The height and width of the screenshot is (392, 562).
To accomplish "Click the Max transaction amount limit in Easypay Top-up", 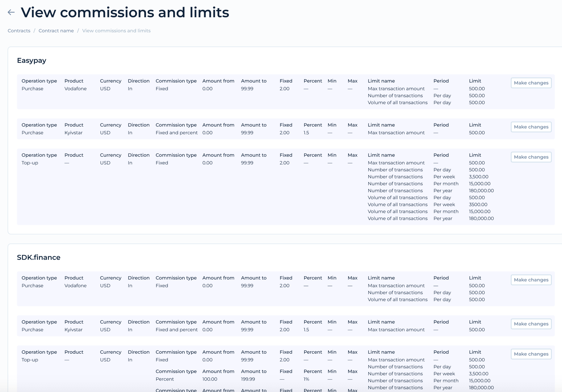I will (x=396, y=163).
